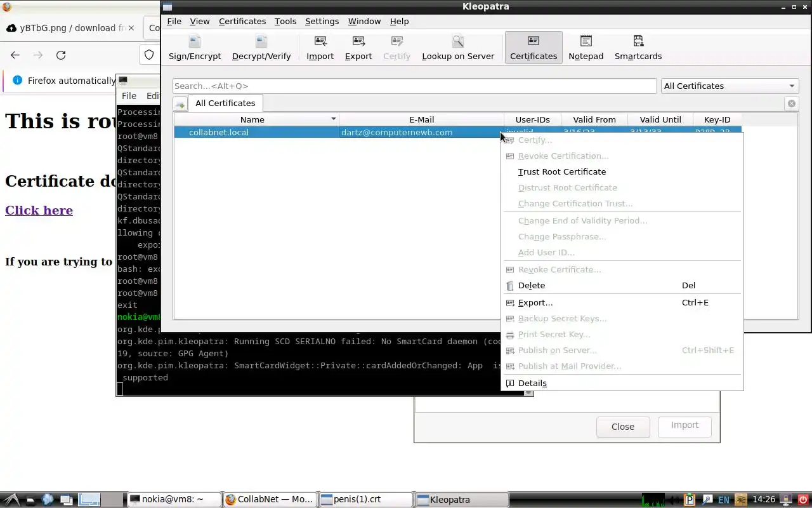812x508 pixels.
Task: Choose Details from the context menu
Action: pos(622,383)
